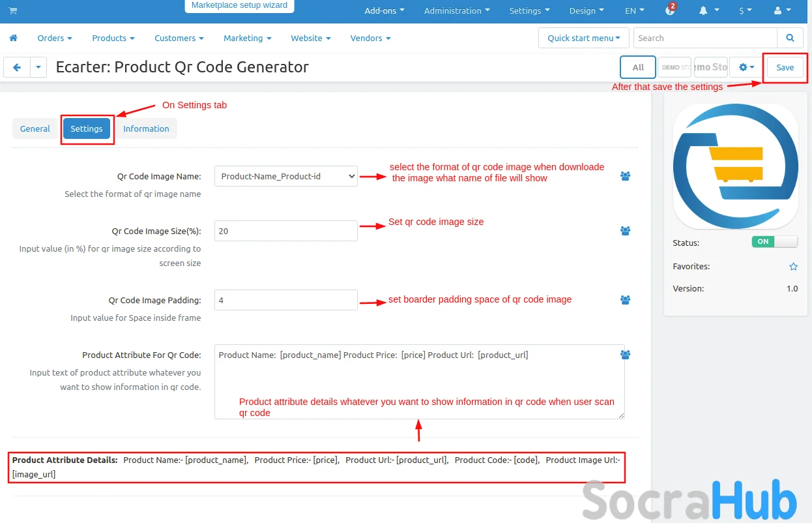Click the back arrow button

tap(17, 67)
